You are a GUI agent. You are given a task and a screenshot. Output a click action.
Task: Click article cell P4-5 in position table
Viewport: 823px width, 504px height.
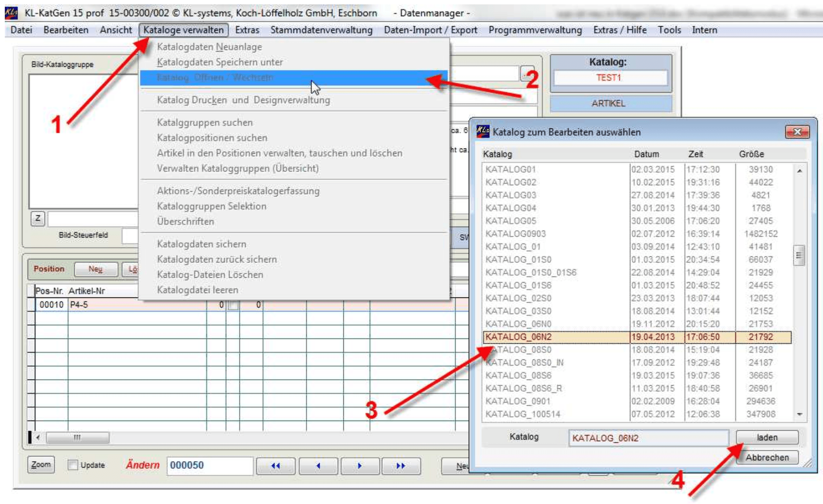coord(137,305)
